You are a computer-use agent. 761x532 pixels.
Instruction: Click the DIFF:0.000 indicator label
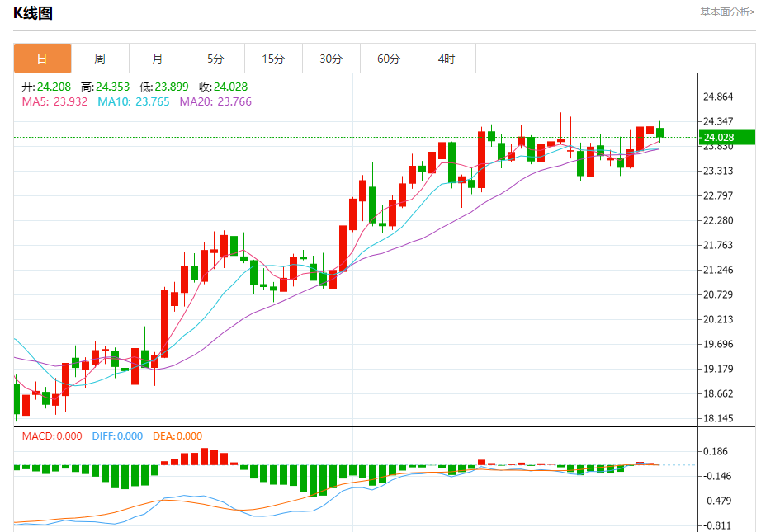pos(117,436)
